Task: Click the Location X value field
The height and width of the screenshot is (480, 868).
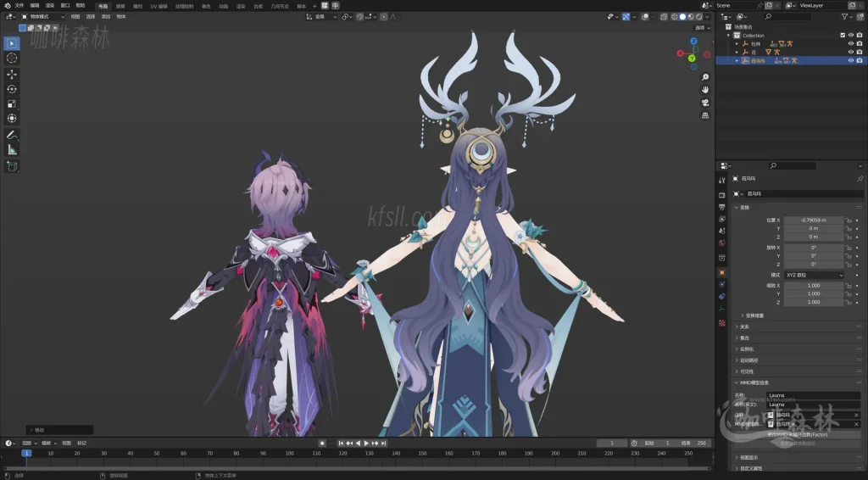Action: pyautogui.click(x=814, y=220)
